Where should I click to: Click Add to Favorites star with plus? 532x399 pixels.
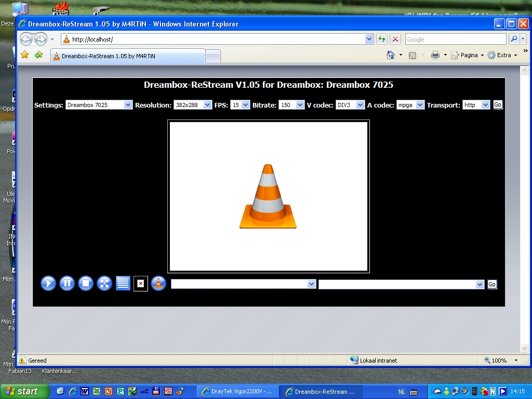click(38, 55)
